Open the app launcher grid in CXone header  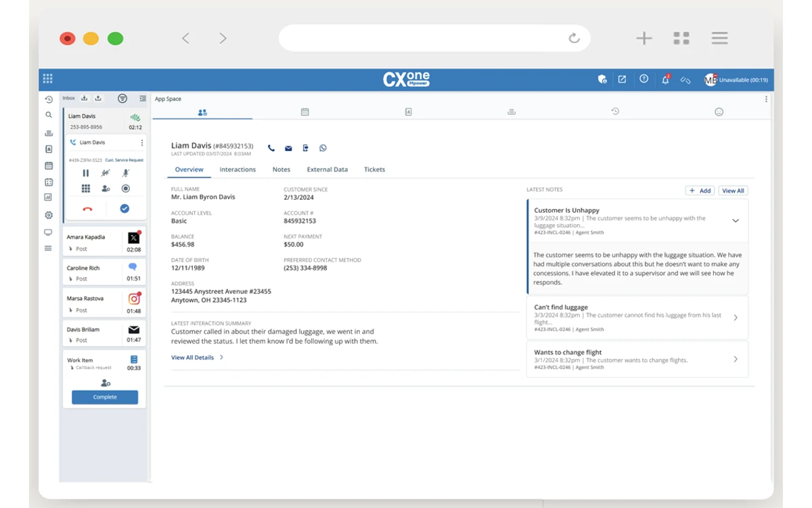click(47, 79)
